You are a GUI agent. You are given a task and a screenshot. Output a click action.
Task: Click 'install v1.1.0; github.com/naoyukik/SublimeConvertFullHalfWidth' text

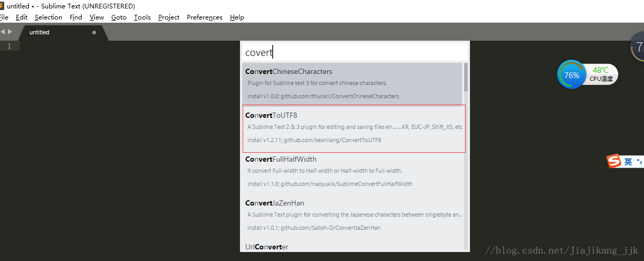click(x=330, y=184)
